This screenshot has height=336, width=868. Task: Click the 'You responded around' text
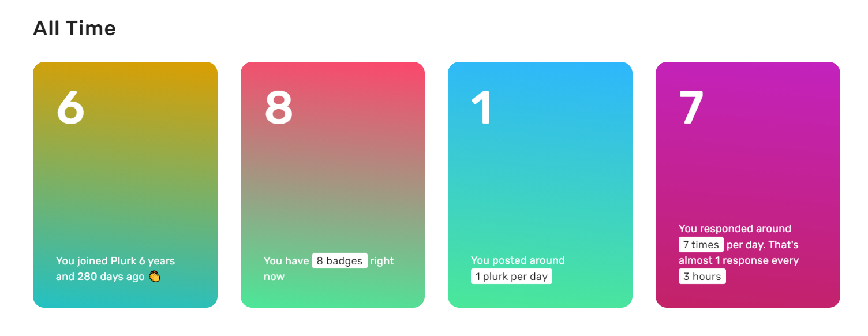[735, 229]
